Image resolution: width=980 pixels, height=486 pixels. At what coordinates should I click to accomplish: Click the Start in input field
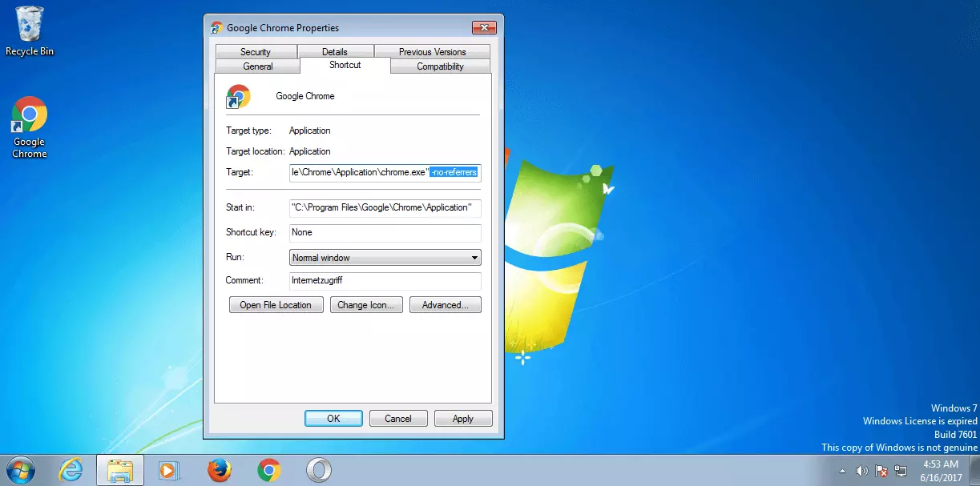tap(385, 207)
